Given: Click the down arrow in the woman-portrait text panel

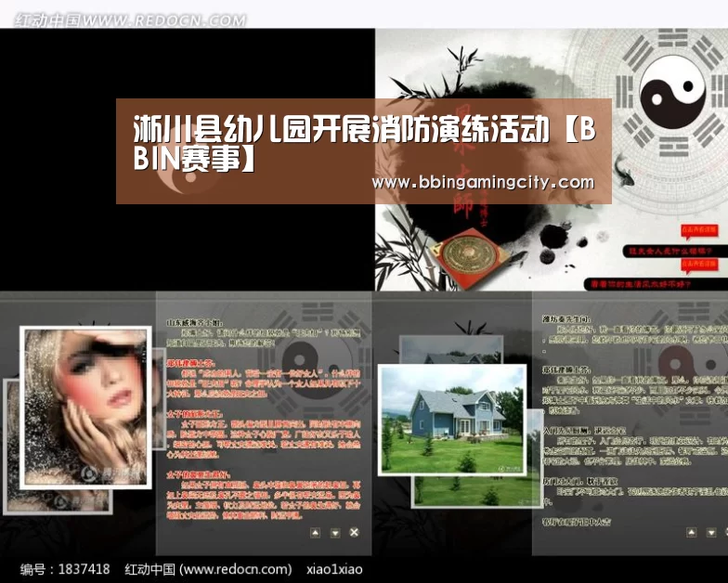Looking at the screenshot, I should [x=334, y=533].
